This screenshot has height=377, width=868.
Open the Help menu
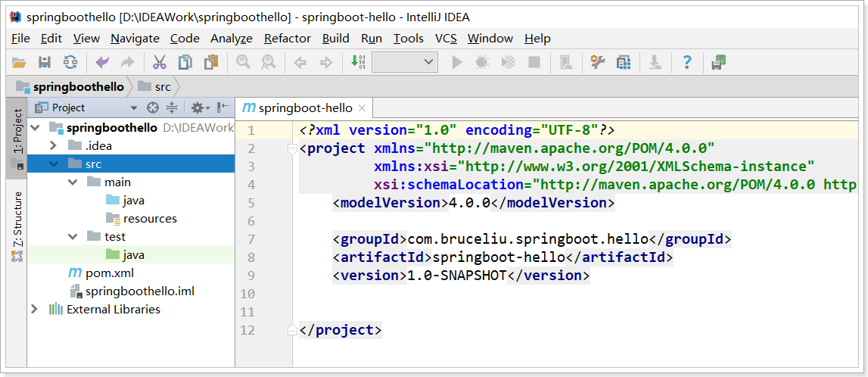(537, 38)
